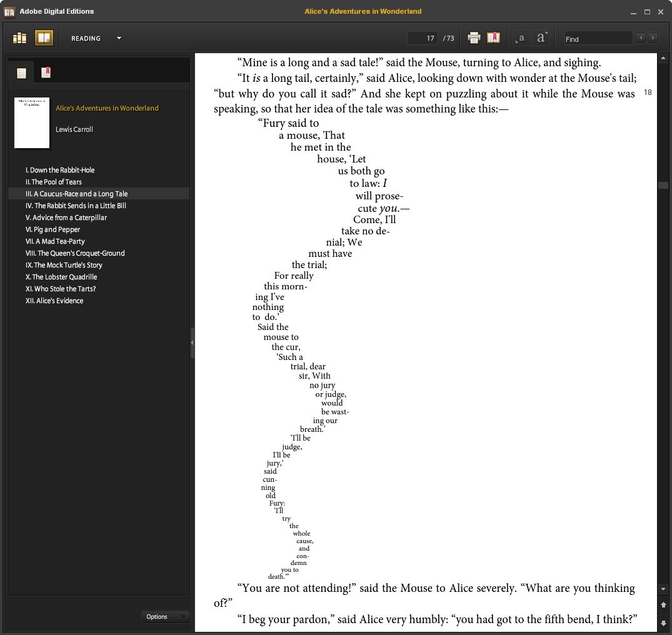Add a bookmark with the bookmark icon

click(x=493, y=37)
